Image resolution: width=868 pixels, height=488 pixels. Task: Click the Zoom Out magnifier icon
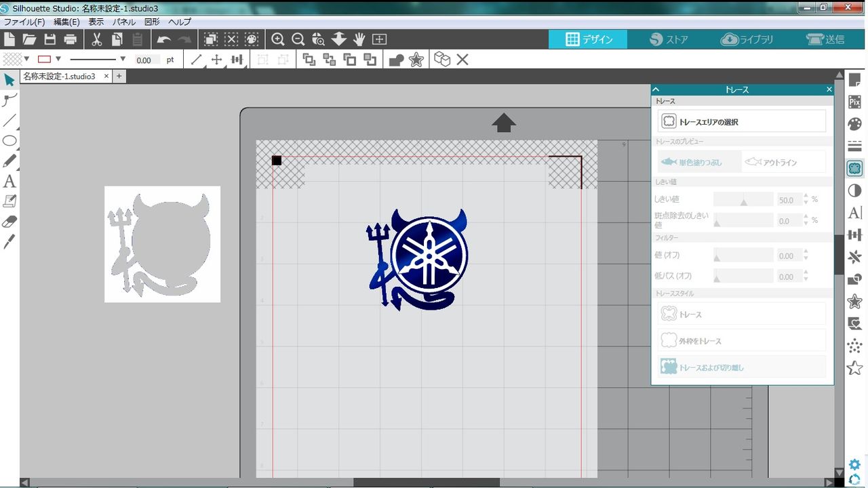pos(298,39)
